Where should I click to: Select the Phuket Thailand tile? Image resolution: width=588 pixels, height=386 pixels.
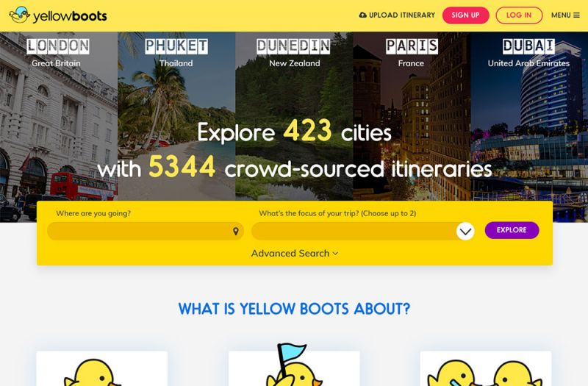(x=176, y=116)
